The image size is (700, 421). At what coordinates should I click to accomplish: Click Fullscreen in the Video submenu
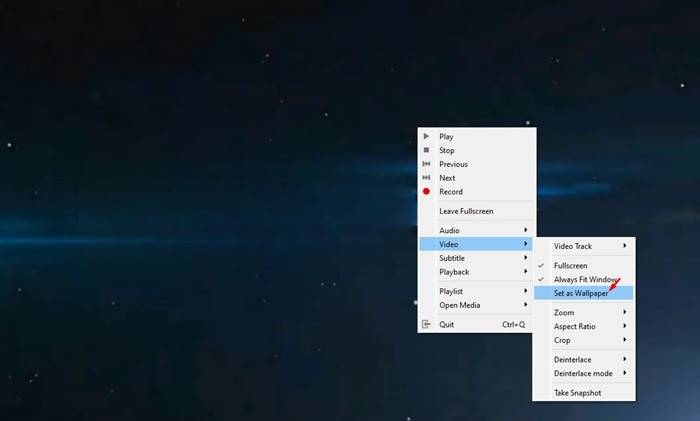tap(584, 266)
